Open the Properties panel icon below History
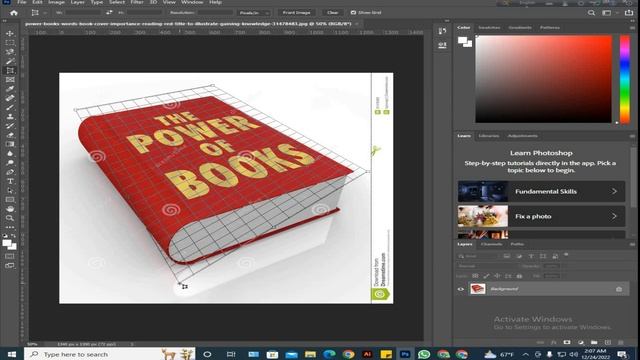 (442, 45)
